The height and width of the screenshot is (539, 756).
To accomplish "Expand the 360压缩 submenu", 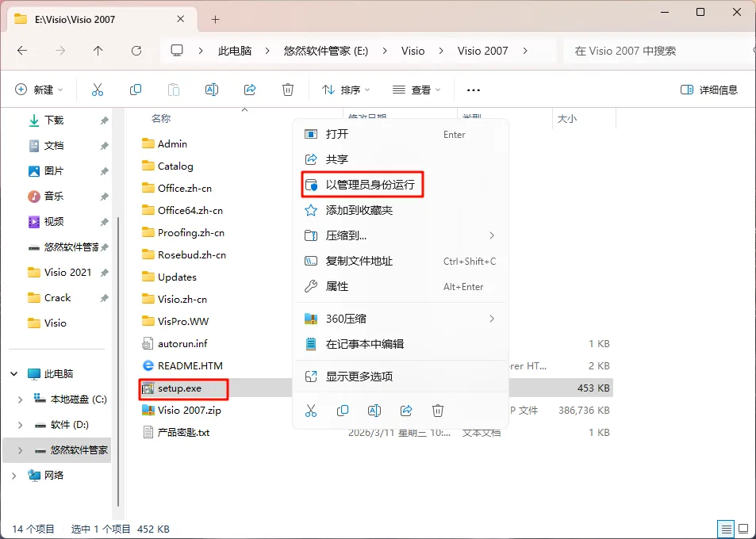I will pyautogui.click(x=492, y=319).
